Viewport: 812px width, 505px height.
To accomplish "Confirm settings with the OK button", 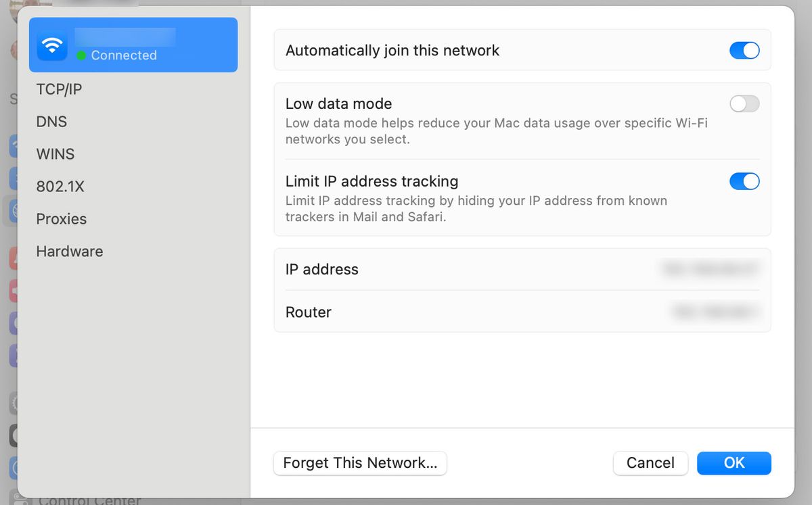I will [734, 463].
